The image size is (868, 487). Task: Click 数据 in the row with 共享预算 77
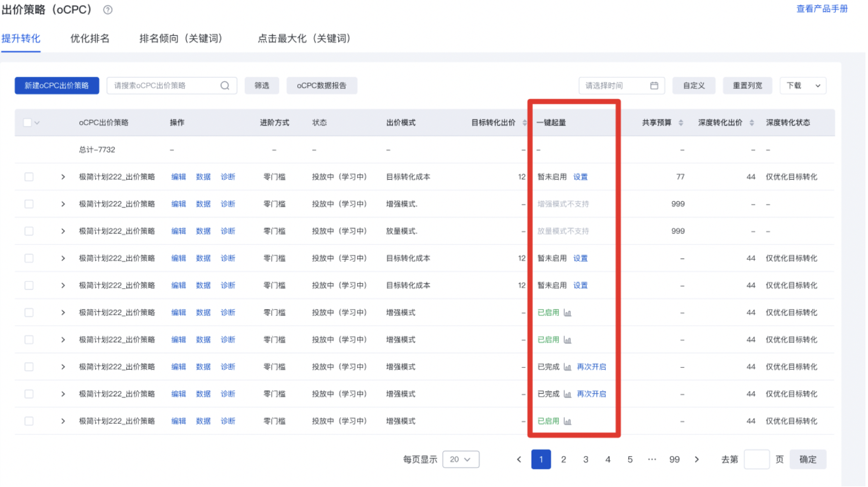(203, 177)
